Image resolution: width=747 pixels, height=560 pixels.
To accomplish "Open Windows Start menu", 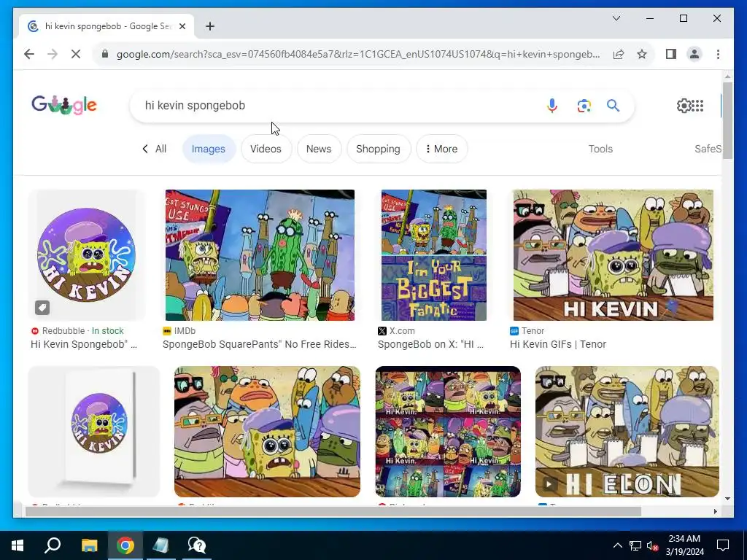I will pyautogui.click(x=18, y=545).
